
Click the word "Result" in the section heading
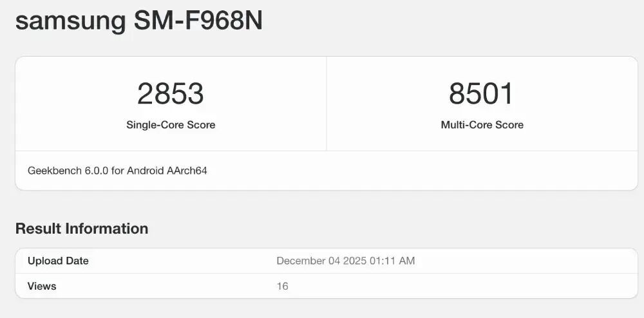(x=38, y=229)
